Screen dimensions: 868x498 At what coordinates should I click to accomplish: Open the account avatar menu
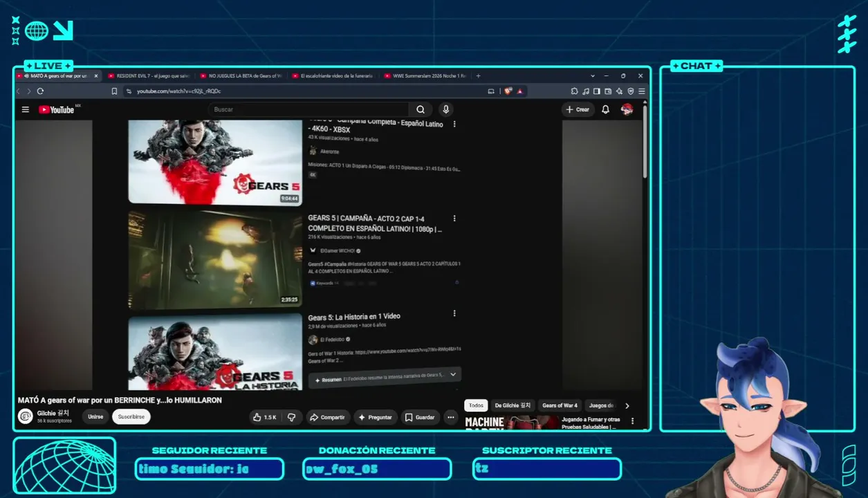[x=627, y=109]
